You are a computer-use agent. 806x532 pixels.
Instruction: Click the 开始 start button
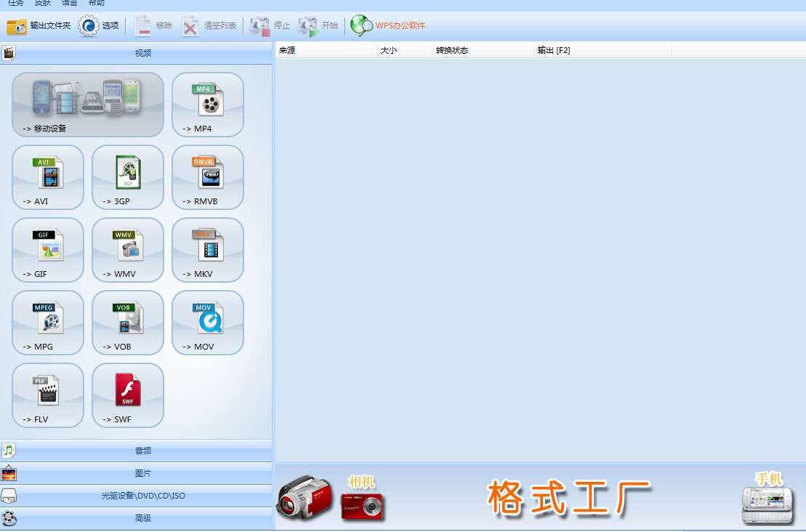318,25
